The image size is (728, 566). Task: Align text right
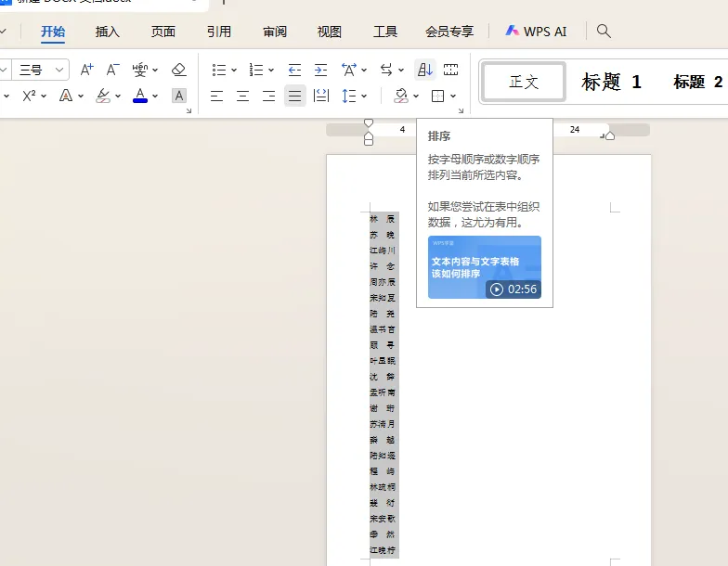pos(268,96)
